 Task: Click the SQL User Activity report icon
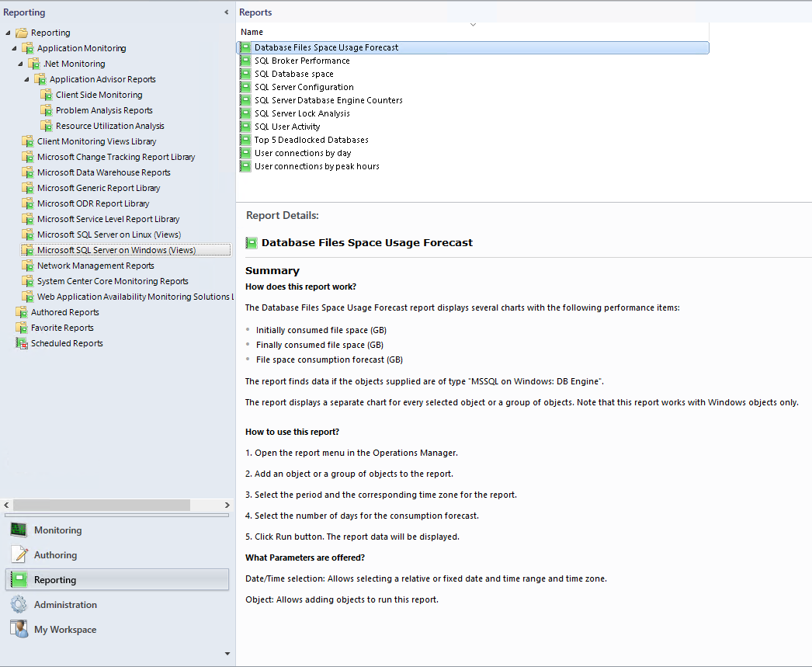[x=246, y=127]
